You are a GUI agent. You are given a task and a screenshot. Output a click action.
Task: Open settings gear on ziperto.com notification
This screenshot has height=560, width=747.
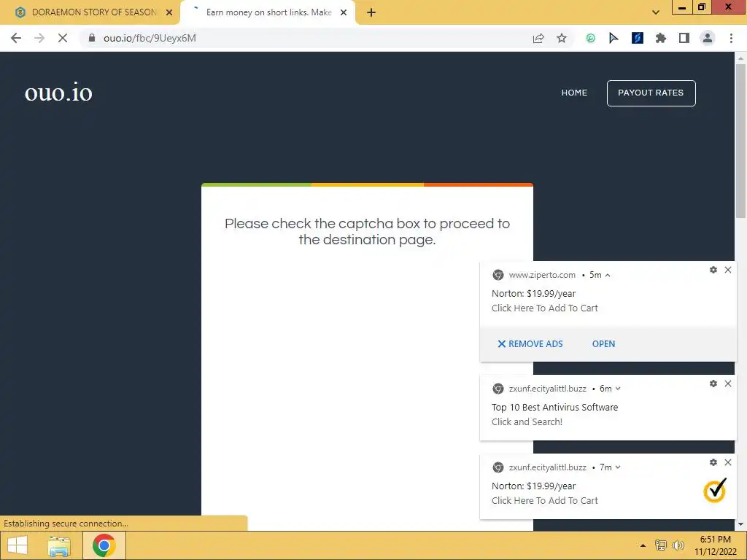click(713, 270)
